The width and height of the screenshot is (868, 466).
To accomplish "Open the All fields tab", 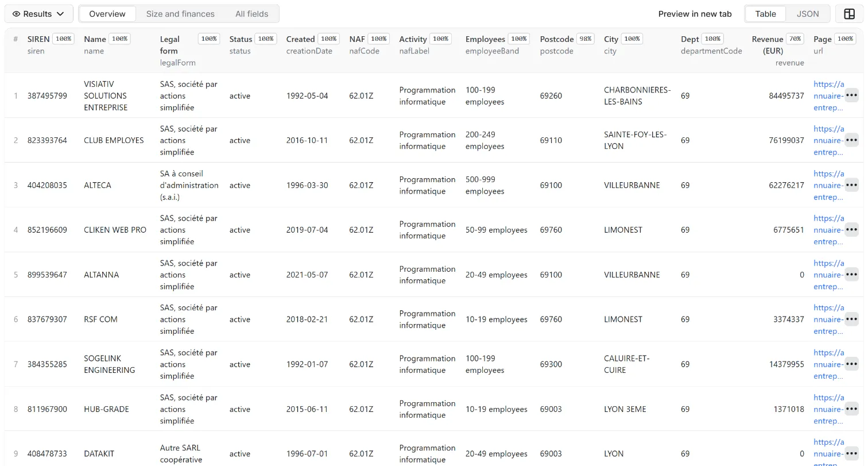I will coord(251,14).
